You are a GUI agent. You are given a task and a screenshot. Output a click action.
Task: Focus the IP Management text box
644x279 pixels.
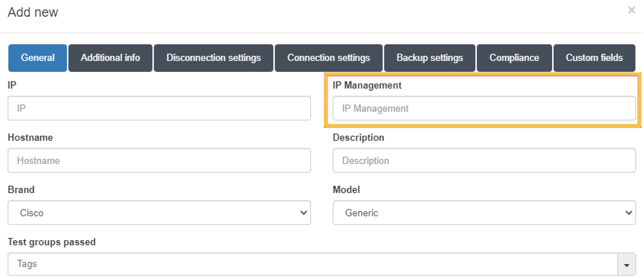point(484,108)
